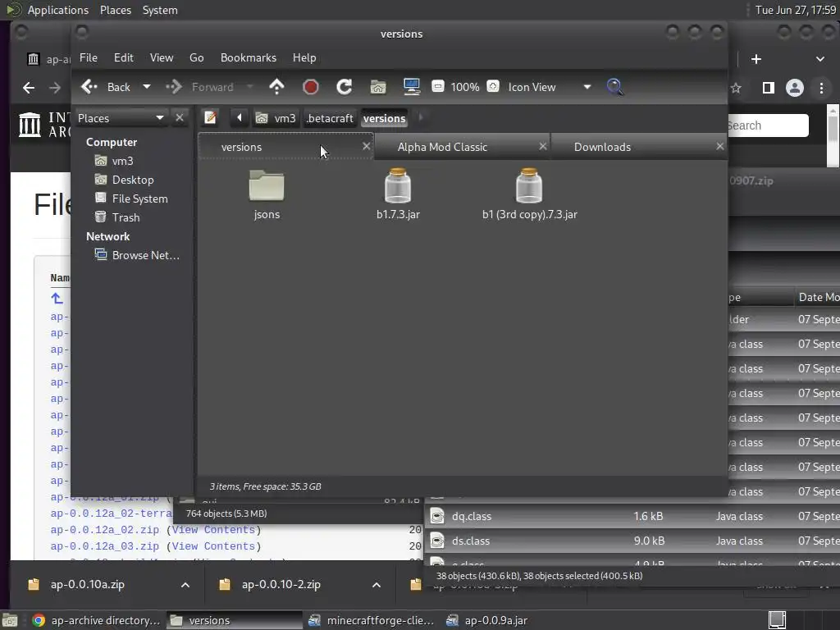
Task: Open parent folder with Up arrow
Action: pyautogui.click(x=276, y=87)
